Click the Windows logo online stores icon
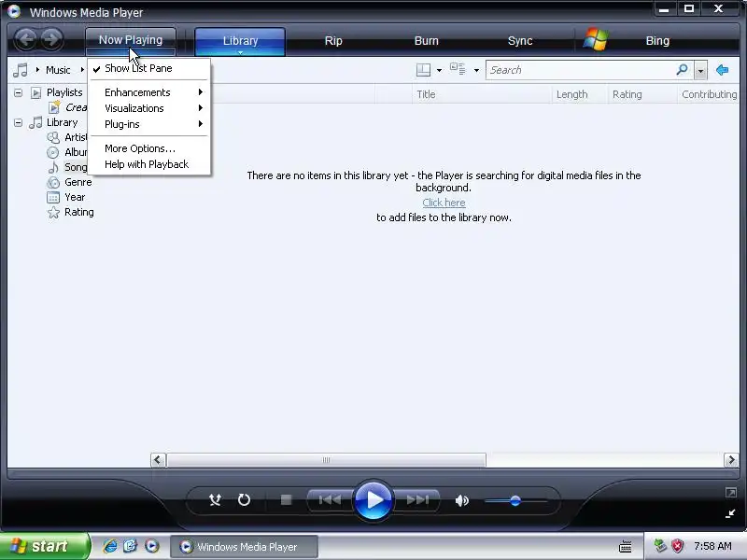The height and width of the screenshot is (560, 747). 595,40
